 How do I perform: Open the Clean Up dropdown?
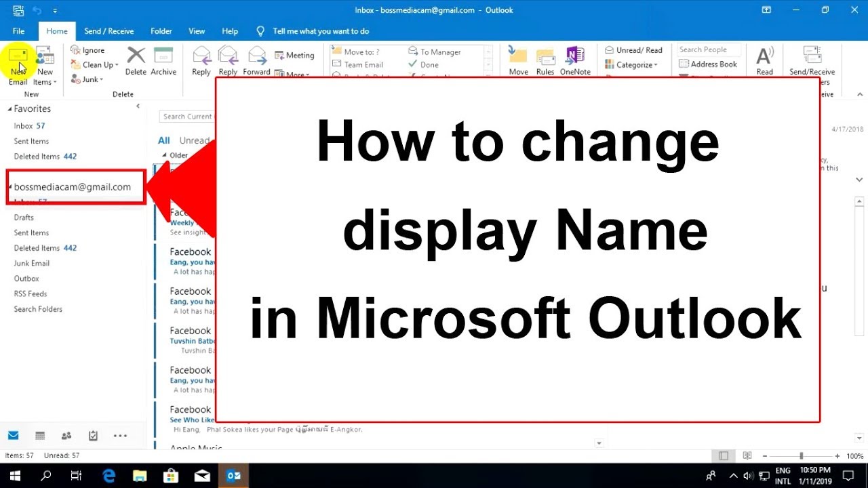click(x=94, y=65)
